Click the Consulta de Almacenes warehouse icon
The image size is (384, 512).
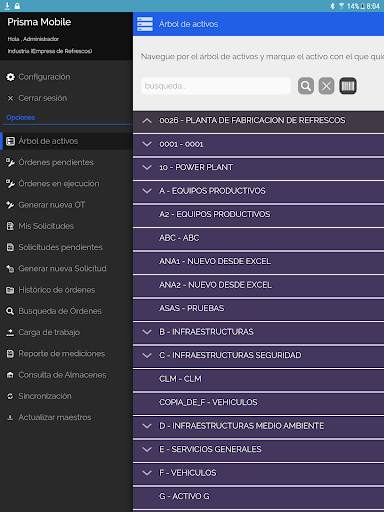(10, 375)
